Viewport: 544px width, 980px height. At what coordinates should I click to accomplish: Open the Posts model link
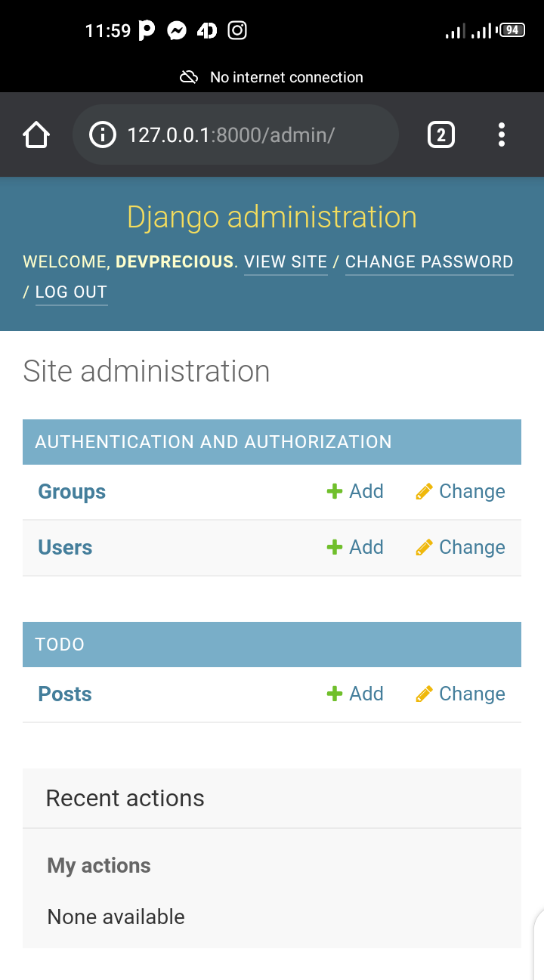point(65,694)
